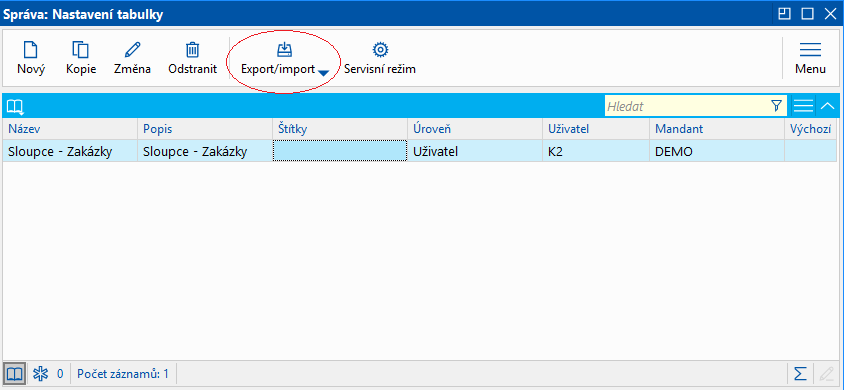Screen dimensions: 844x391
Task: Click the Mandant column header
Action: pyautogui.click(x=717, y=129)
